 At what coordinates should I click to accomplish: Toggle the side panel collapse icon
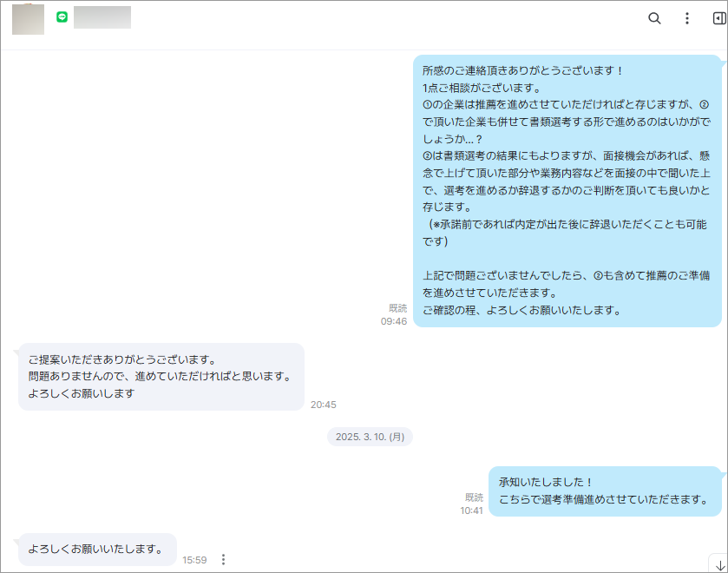pyautogui.click(x=718, y=18)
